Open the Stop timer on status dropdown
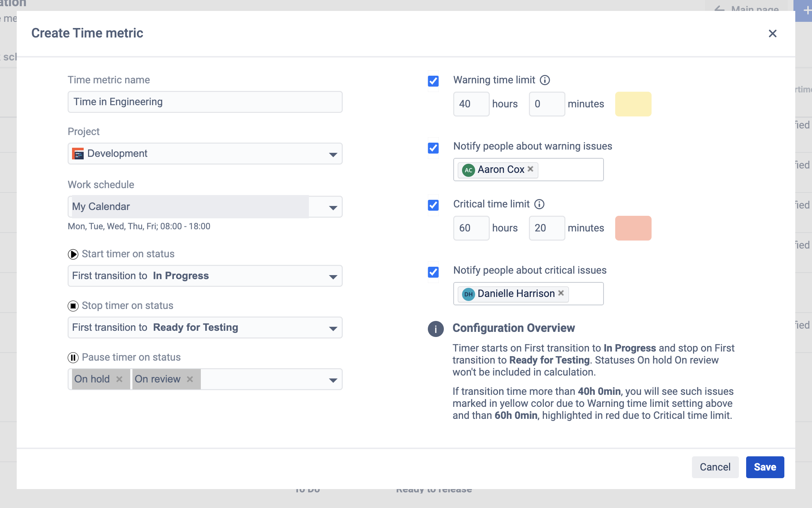The image size is (812, 508). pyautogui.click(x=205, y=328)
